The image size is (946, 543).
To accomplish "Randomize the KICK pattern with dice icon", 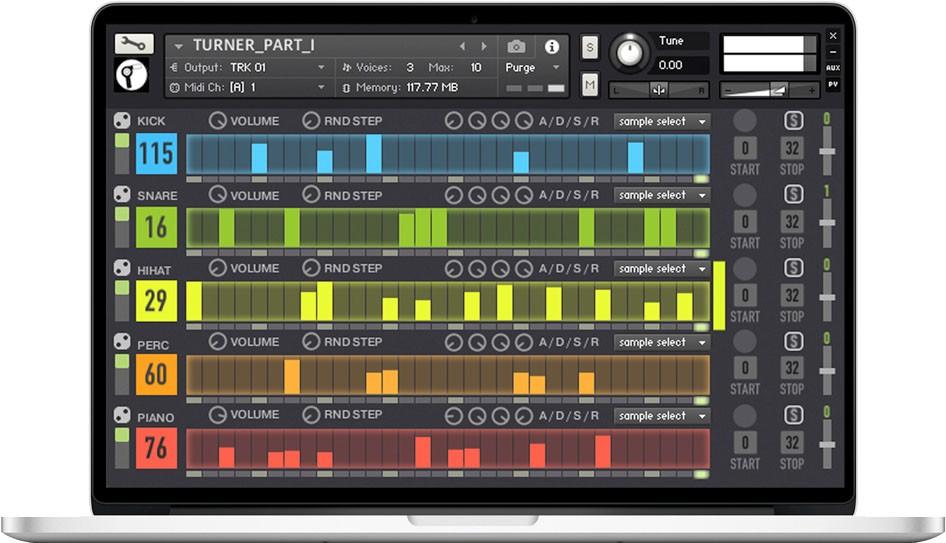I will (x=122, y=121).
